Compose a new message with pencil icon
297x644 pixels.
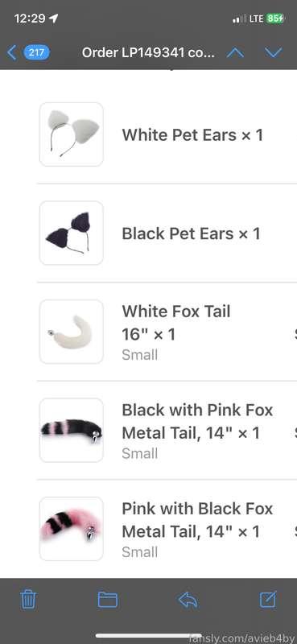point(268,599)
